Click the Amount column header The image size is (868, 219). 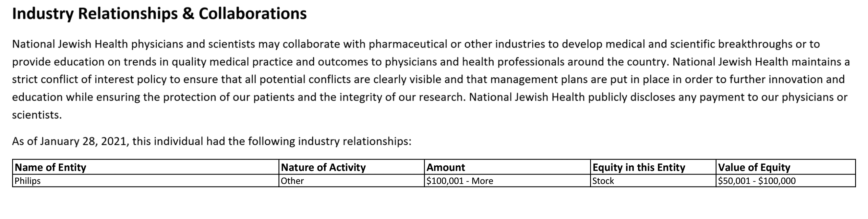coord(507,167)
